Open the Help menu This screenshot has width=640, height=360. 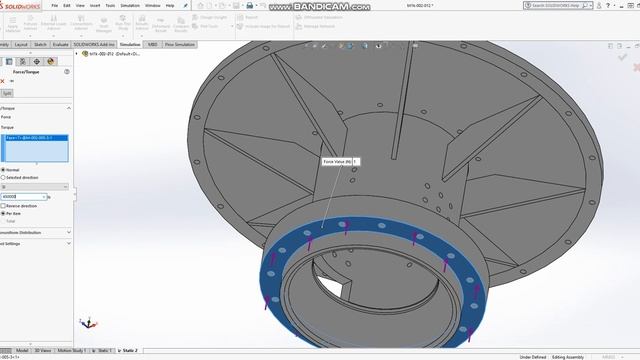click(170, 6)
